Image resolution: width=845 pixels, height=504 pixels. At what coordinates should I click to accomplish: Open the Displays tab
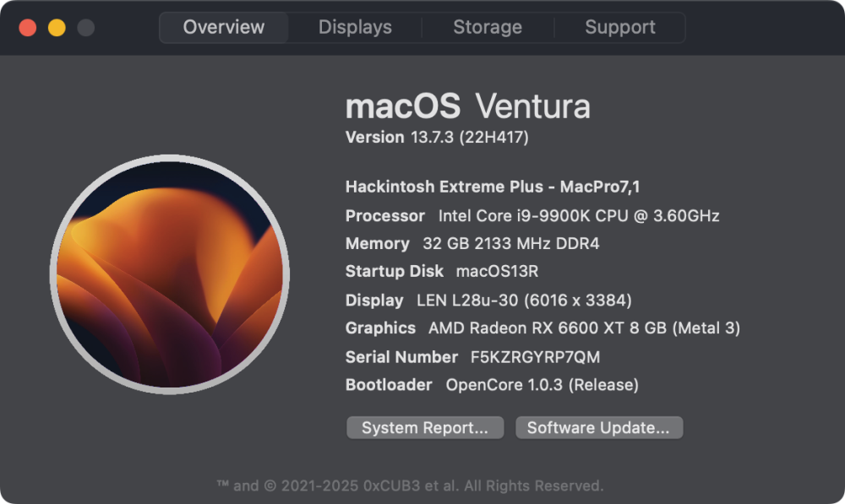coord(355,28)
